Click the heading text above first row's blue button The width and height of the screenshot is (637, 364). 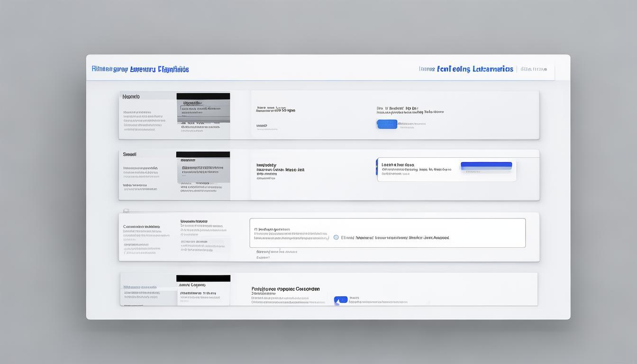(x=397, y=109)
